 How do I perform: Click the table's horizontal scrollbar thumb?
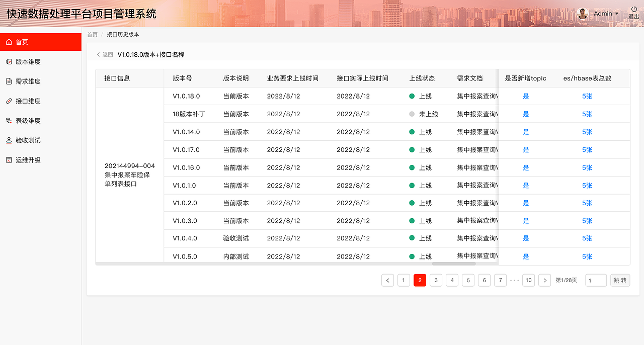tap(454, 264)
